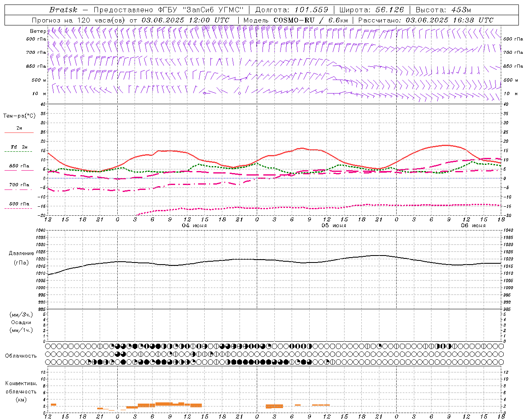525x420 pixels.
Task: Click the '700 гПа' temperature legend entry
Action: tap(19, 185)
